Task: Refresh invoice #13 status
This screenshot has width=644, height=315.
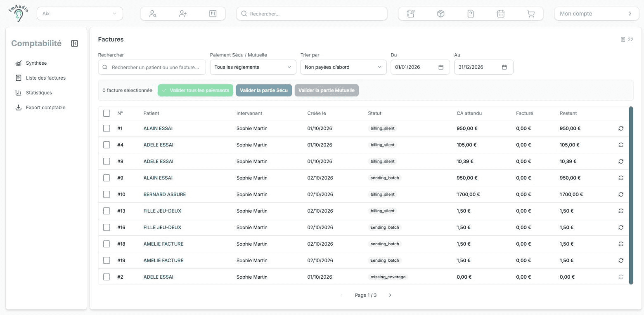Action: coord(621,211)
